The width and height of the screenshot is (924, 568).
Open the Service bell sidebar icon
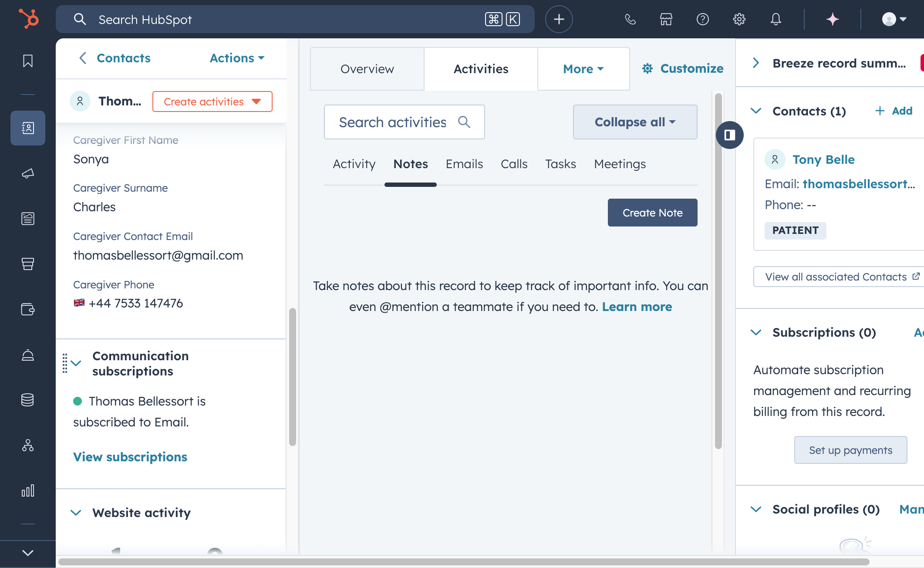(x=28, y=355)
